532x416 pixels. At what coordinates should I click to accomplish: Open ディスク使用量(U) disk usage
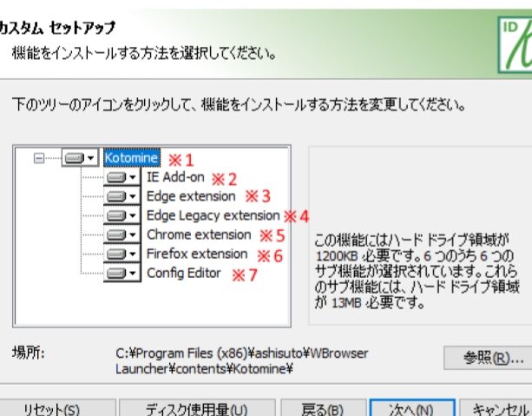(x=195, y=408)
